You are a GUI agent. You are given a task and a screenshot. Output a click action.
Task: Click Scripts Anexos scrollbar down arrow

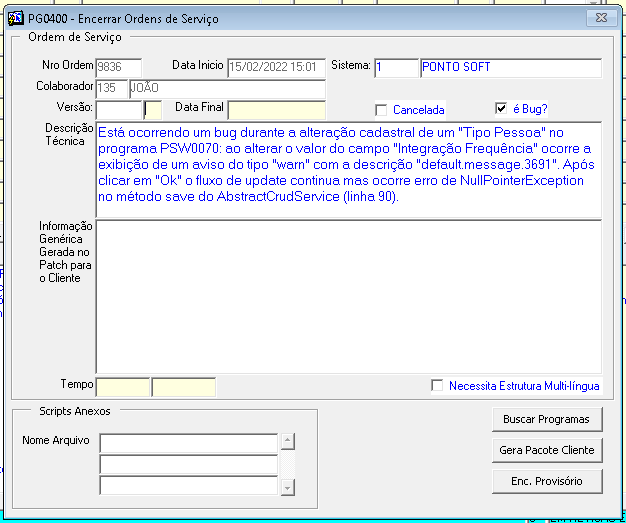pos(288,488)
